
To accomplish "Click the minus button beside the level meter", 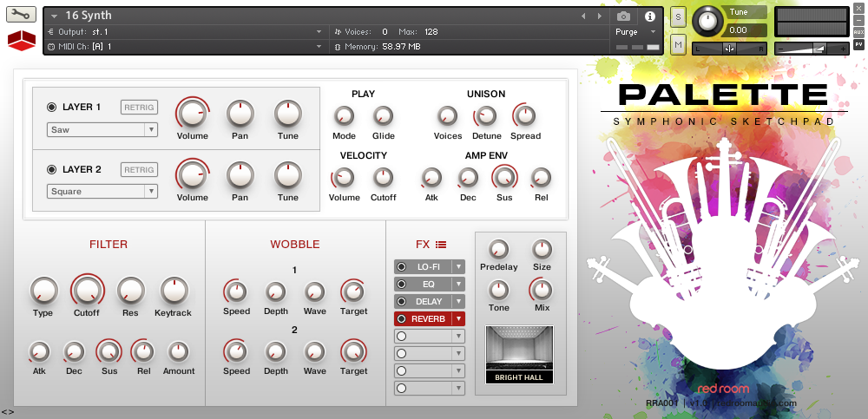I will 858,20.
